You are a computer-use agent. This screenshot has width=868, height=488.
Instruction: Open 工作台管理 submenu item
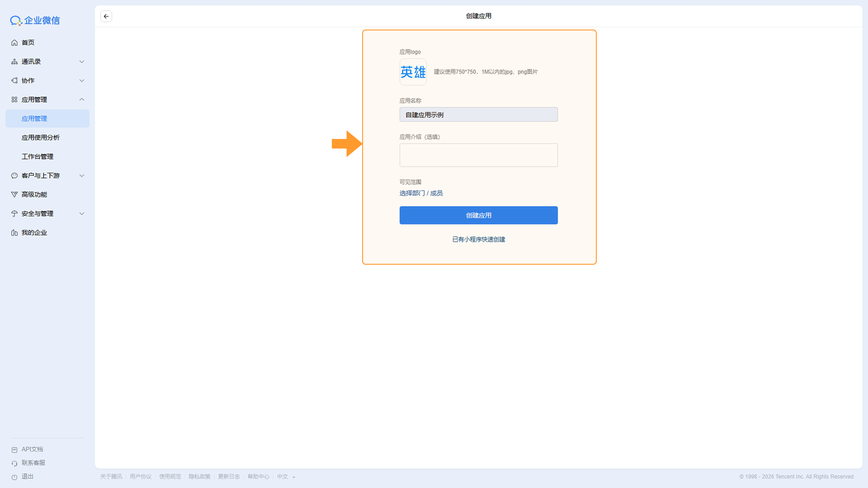[x=47, y=156]
